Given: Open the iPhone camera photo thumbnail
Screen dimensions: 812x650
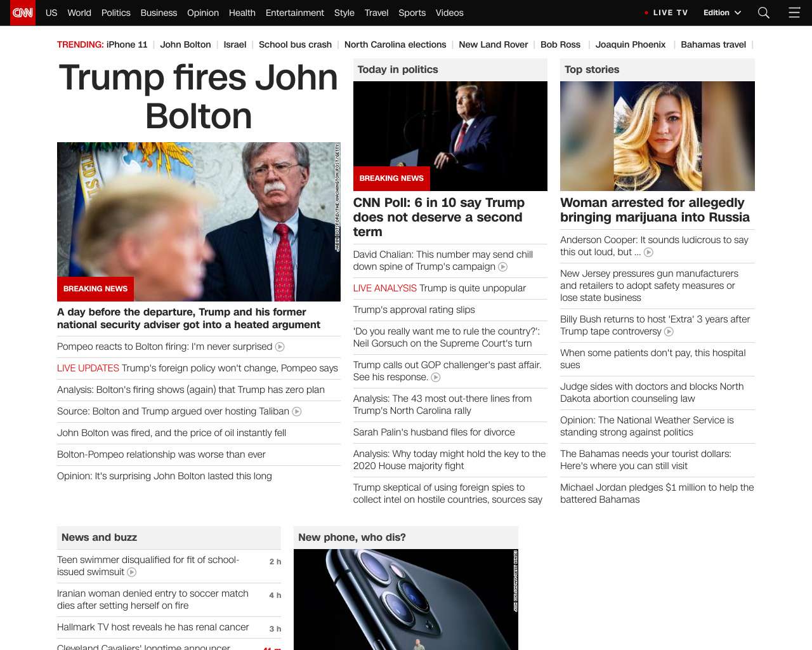Looking at the screenshot, I should (406, 599).
